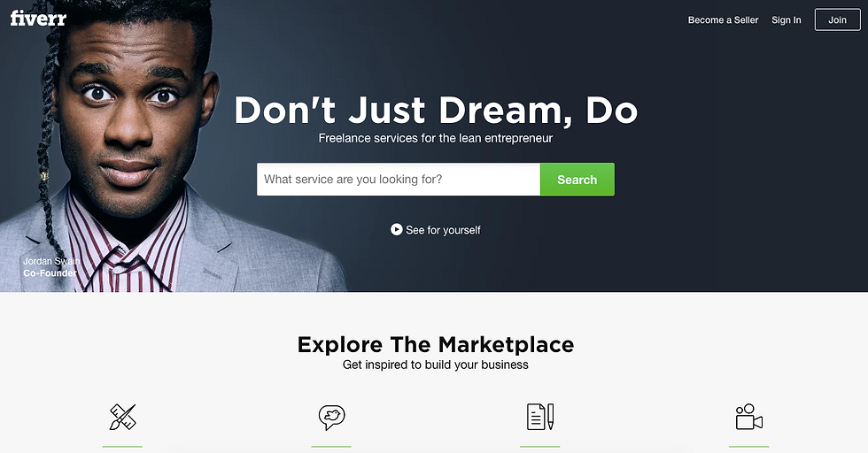This screenshot has height=453, width=868.
Task: Click the fiverr logo
Action: click(x=38, y=19)
